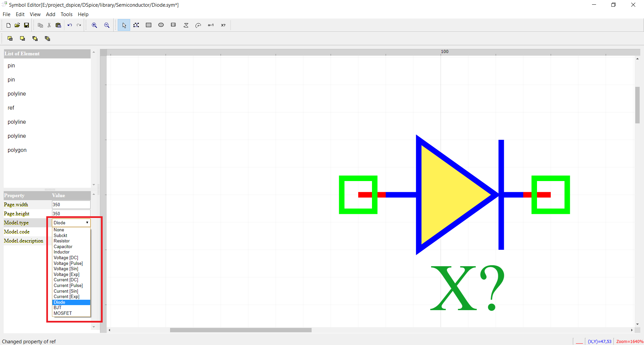Image resolution: width=644 pixels, height=345 pixels.
Task: Choose Voltage [Sin] in the model dropdown
Action: [66, 269]
